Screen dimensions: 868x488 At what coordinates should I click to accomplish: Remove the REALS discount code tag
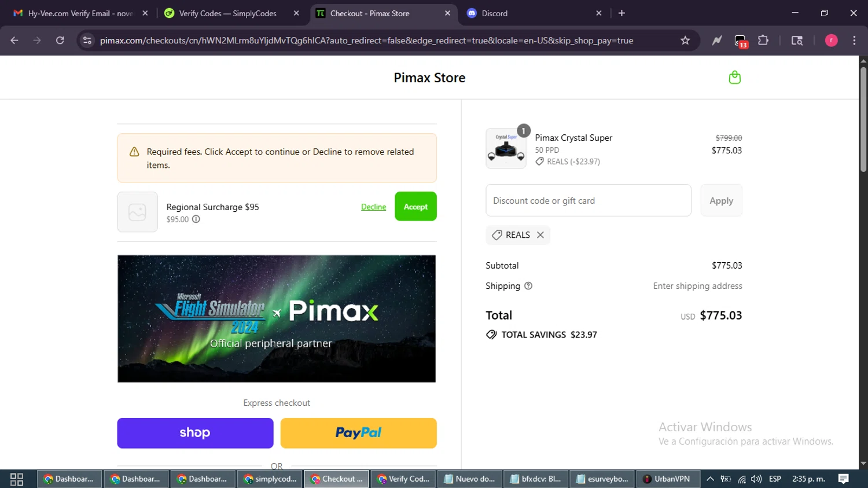pyautogui.click(x=540, y=234)
